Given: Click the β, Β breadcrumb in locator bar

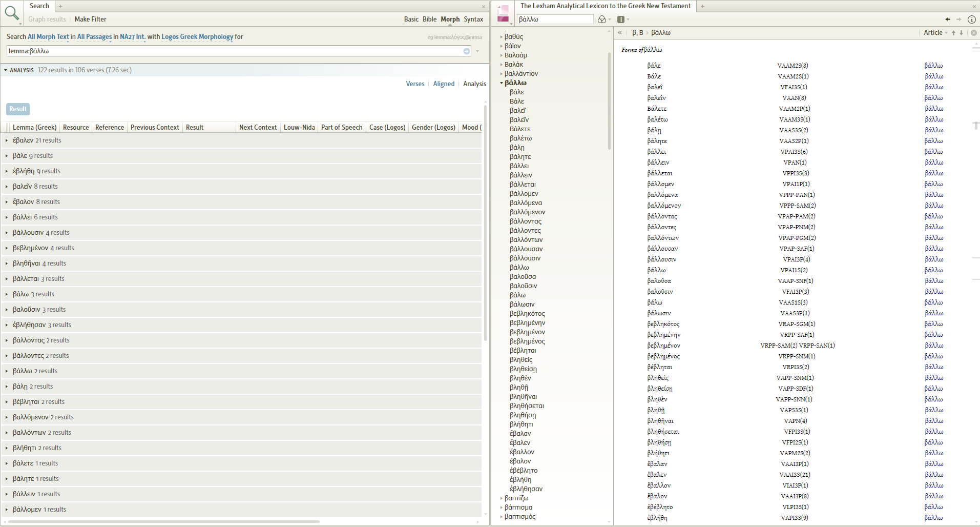Looking at the screenshot, I should [x=638, y=33].
